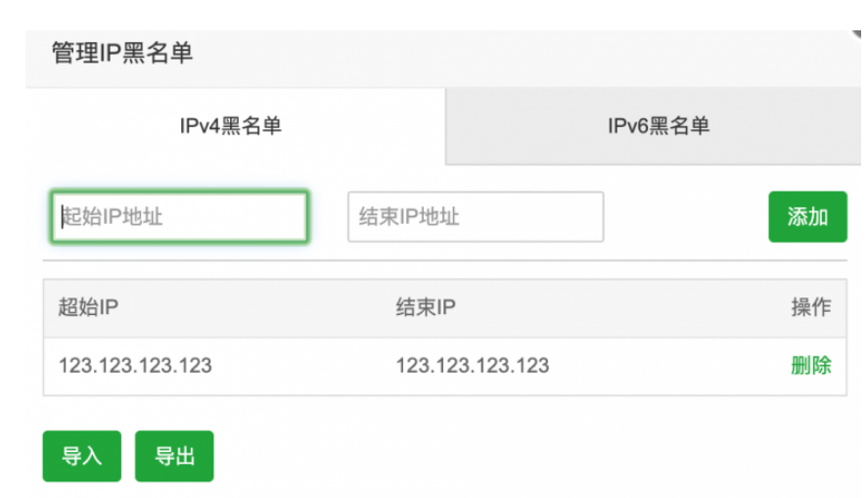Click the 操作 column header
The height and width of the screenshot is (498, 868).
point(810,307)
